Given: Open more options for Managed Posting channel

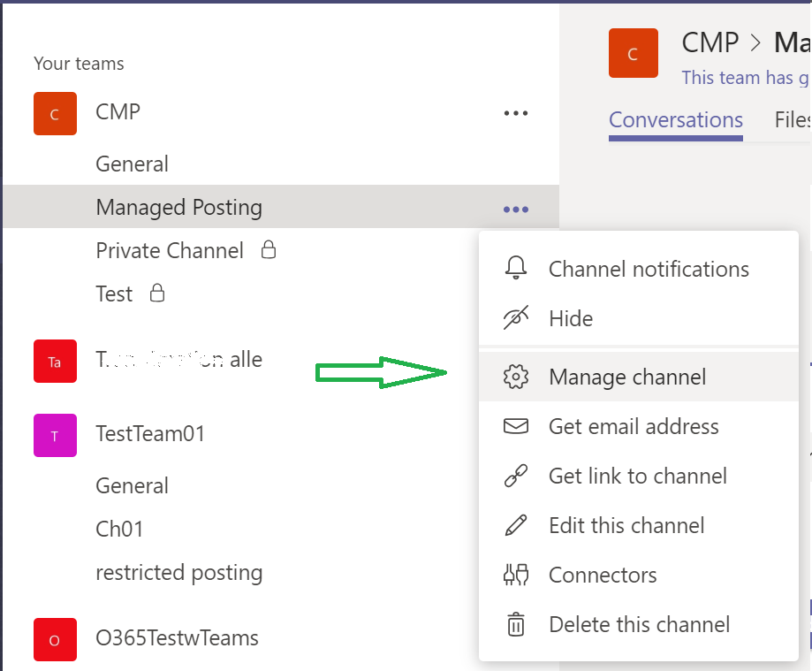Looking at the screenshot, I should (x=516, y=210).
